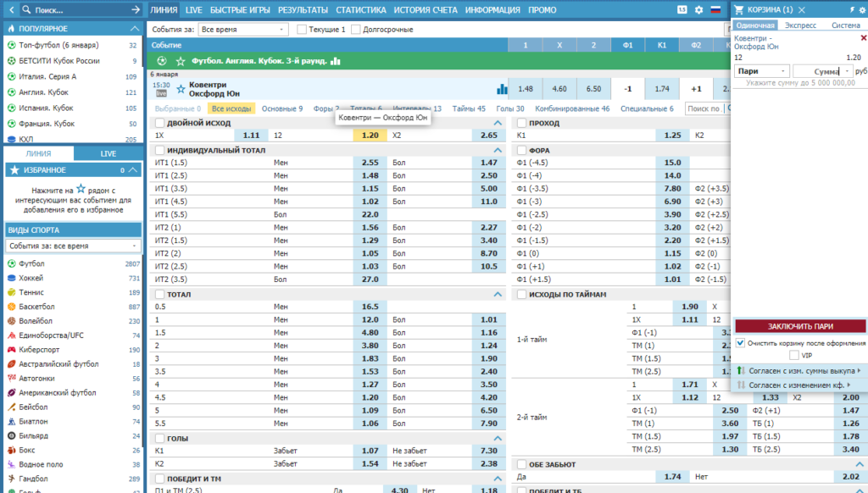Open statistics bar chart for Ковентри match
The width and height of the screenshot is (868, 493).
[x=502, y=89]
